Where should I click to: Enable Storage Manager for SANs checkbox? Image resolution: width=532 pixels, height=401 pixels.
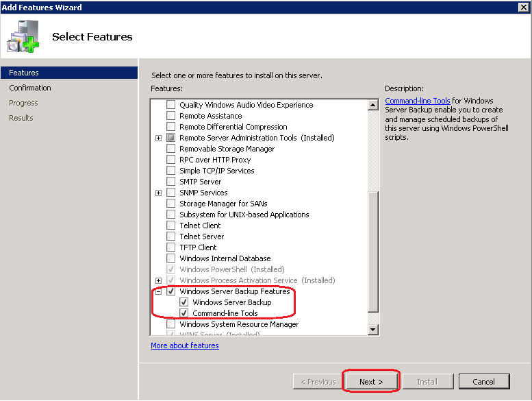click(170, 204)
